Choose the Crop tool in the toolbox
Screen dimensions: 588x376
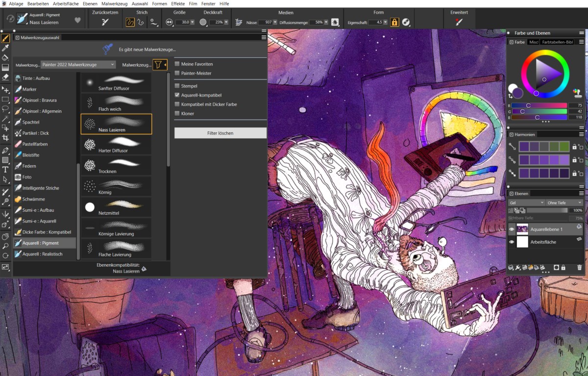pos(5,138)
